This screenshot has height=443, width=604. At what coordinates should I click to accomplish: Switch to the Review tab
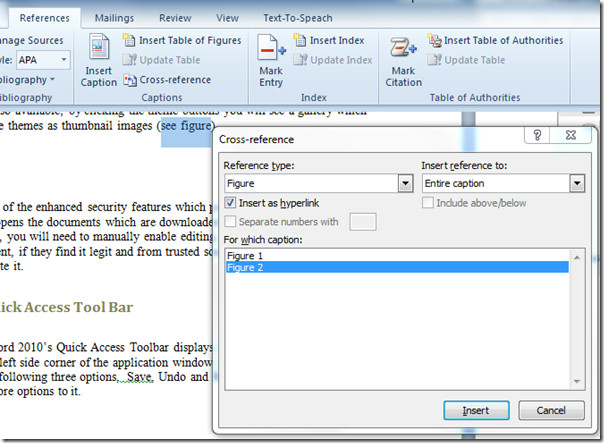175,18
